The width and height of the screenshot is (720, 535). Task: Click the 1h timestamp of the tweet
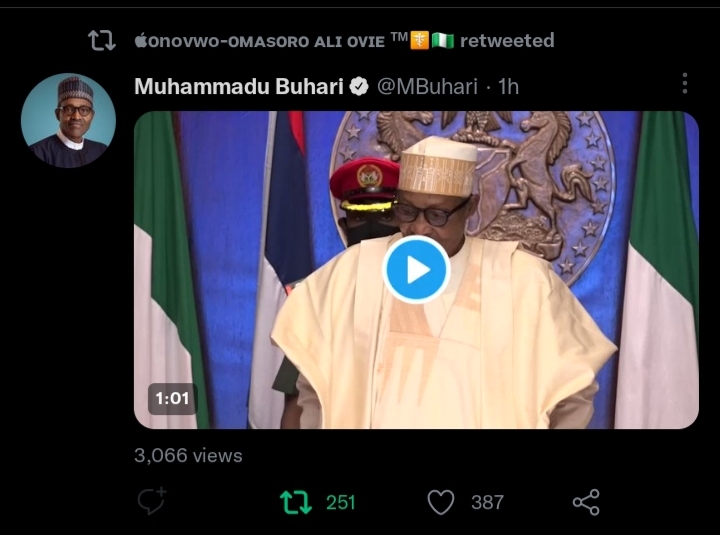click(x=508, y=87)
